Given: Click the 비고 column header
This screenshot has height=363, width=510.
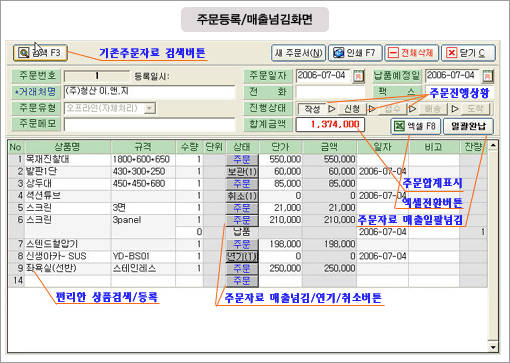Looking at the screenshot, I should click(x=434, y=147).
